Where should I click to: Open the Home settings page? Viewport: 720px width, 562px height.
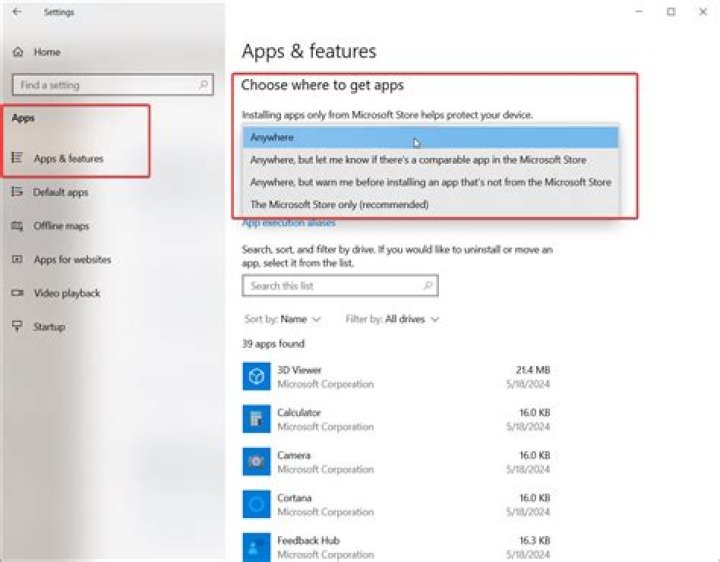point(46,52)
